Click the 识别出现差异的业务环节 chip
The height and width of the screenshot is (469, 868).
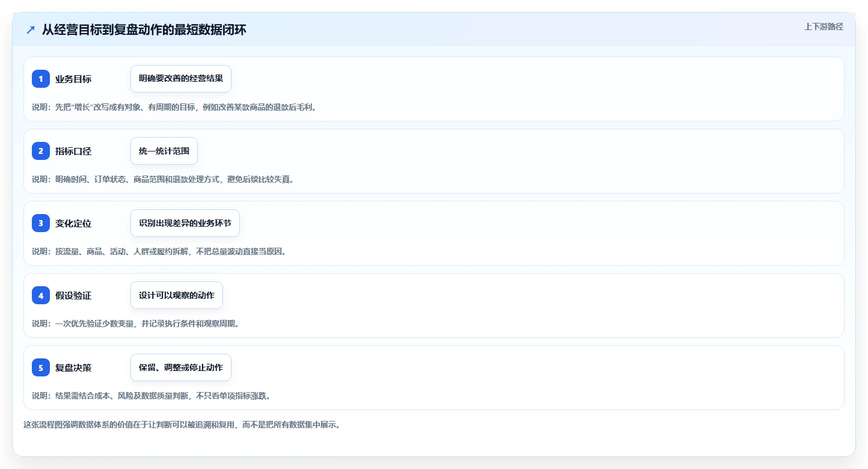click(x=185, y=223)
